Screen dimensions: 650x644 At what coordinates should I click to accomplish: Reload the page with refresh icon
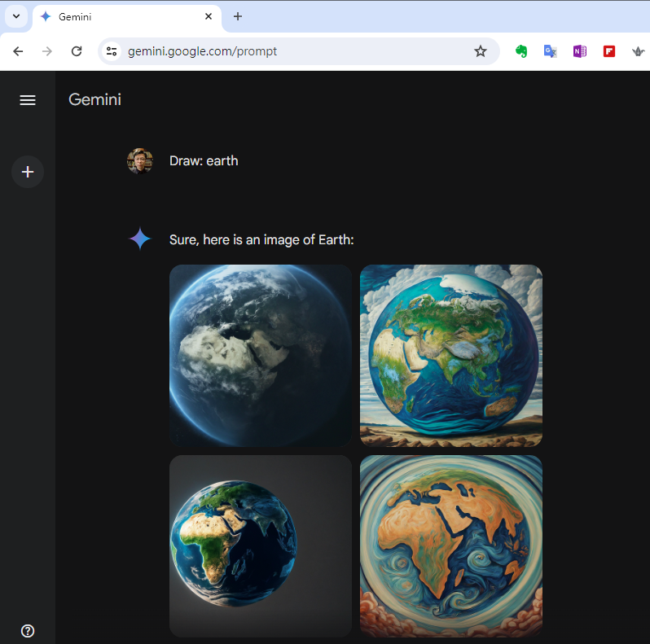77,51
